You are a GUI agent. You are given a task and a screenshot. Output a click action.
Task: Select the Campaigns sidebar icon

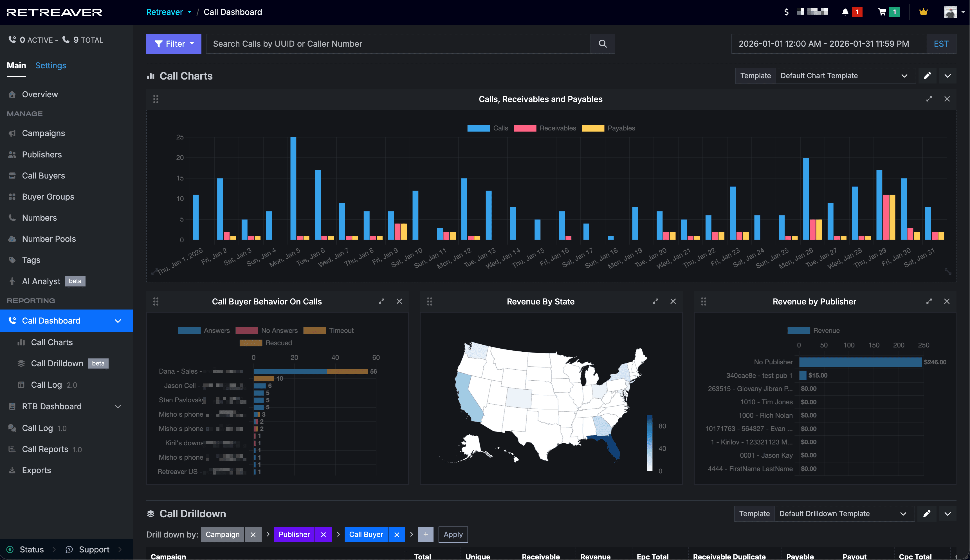12,133
